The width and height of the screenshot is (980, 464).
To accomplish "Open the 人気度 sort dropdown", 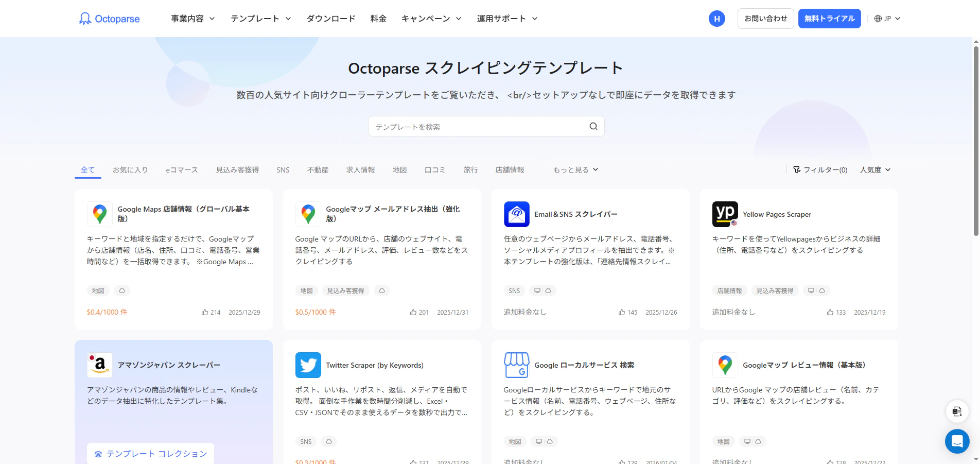I will tap(874, 169).
